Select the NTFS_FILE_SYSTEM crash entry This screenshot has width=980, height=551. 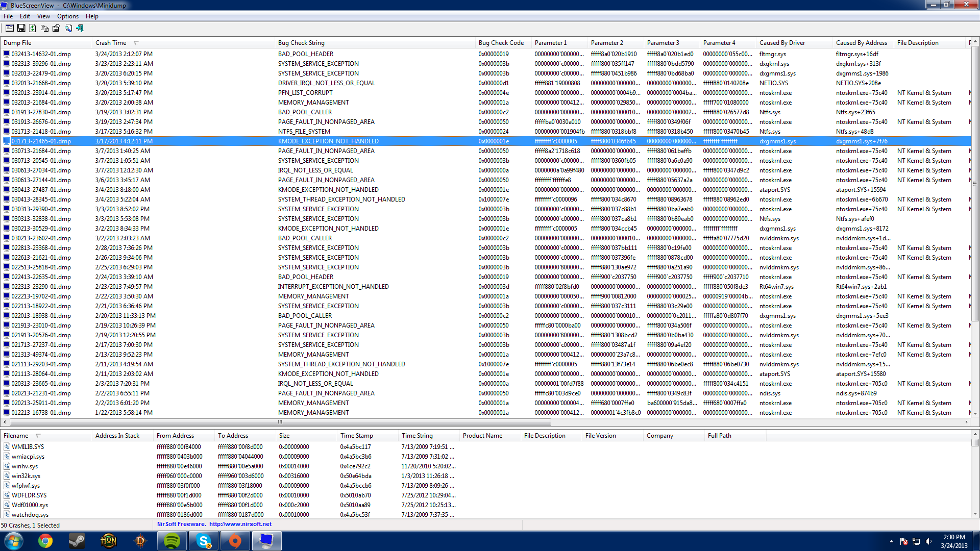click(x=486, y=132)
